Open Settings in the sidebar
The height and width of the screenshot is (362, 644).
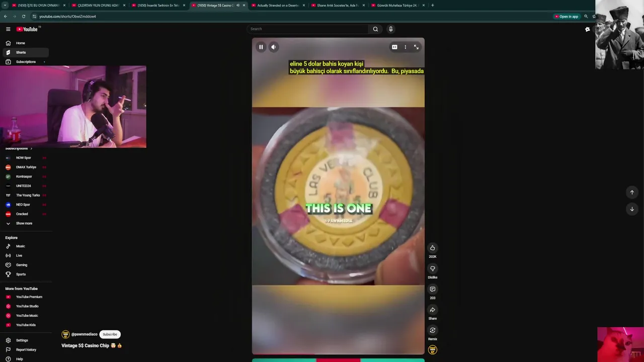pyautogui.click(x=25, y=340)
